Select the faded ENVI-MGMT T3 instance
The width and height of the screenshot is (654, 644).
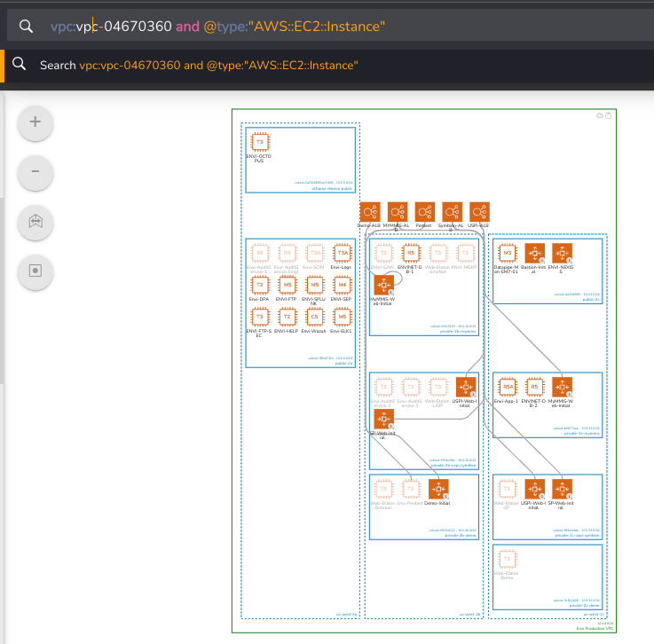click(x=466, y=253)
